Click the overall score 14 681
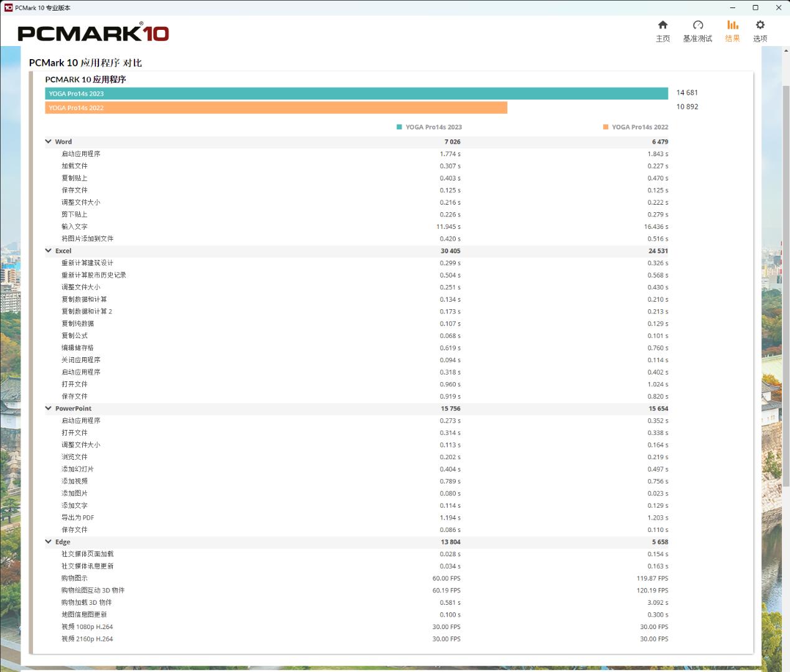Viewport: 790px width, 672px height. [687, 93]
